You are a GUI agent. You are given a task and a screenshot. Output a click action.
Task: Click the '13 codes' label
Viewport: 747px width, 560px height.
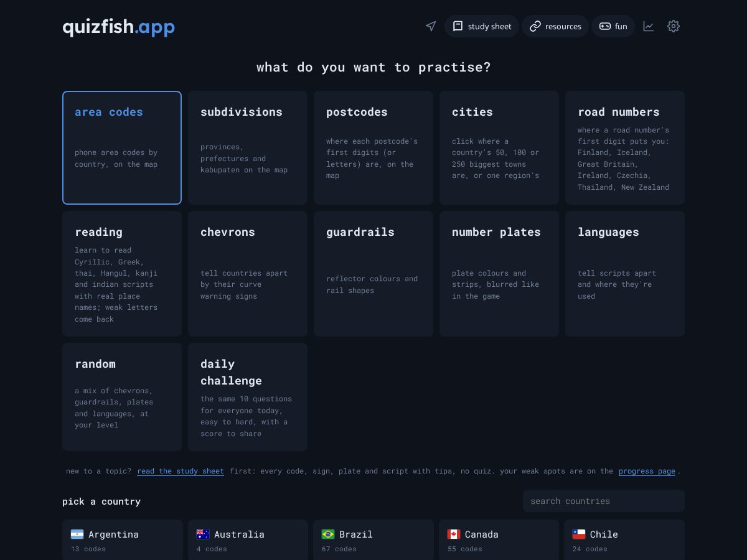[88, 549]
